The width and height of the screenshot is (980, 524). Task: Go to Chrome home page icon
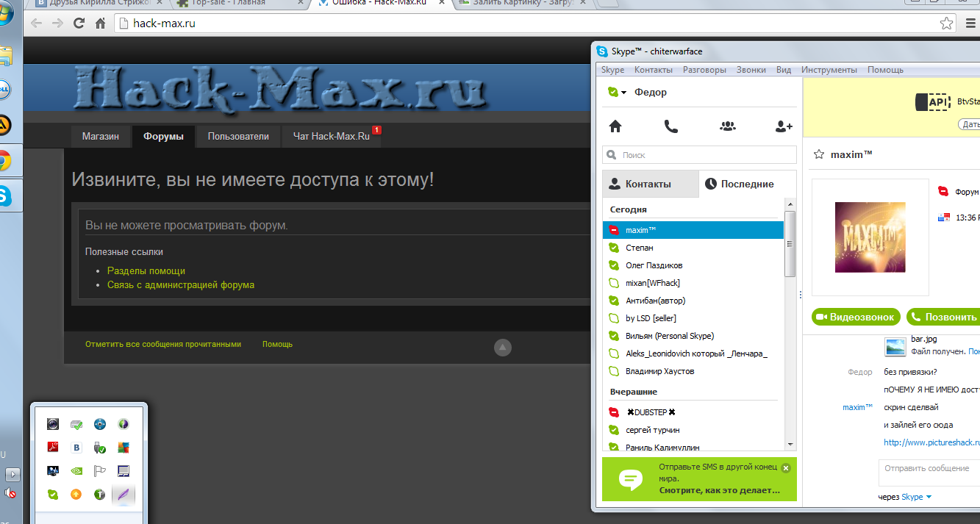(101, 24)
